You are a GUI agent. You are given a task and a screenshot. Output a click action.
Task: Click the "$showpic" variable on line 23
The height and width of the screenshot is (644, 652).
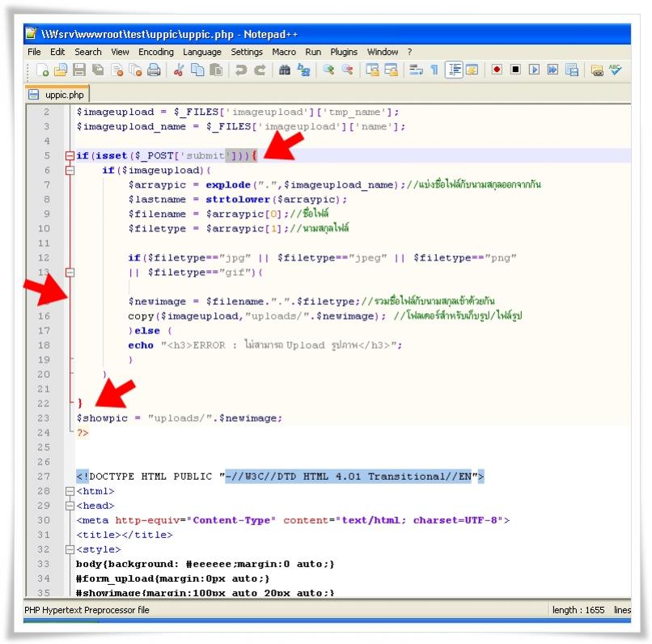point(102,418)
